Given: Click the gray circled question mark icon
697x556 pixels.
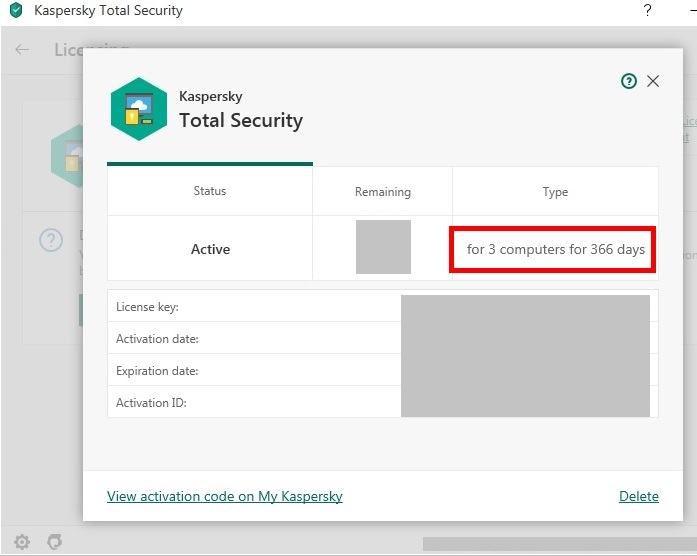Looking at the screenshot, I should (x=51, y=240).
